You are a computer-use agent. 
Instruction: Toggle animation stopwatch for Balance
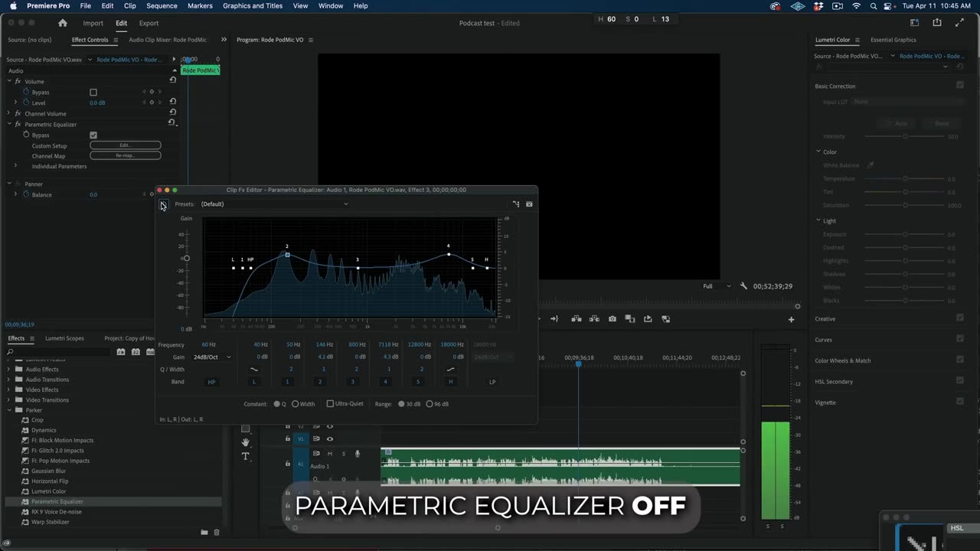(26, 194)
